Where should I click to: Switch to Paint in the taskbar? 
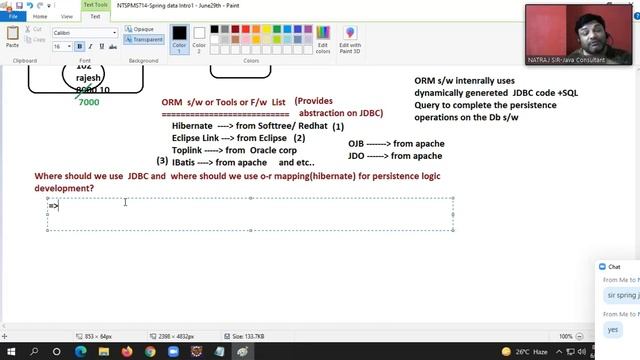[x=242, y=351]
